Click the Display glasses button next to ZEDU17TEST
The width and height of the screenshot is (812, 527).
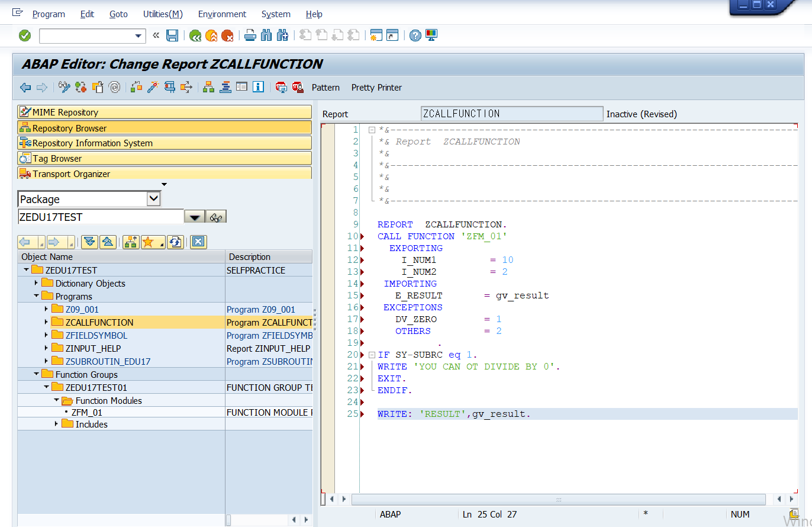(x=216, y=217)
